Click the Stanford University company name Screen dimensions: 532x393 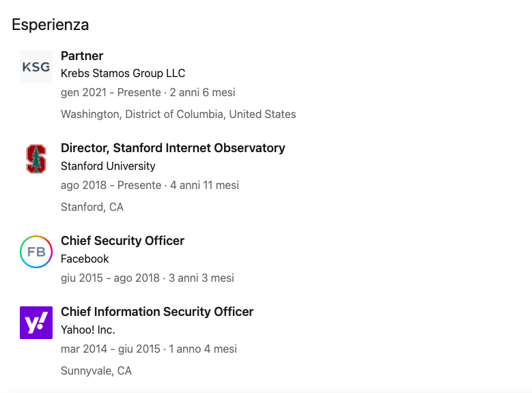click(x=108, y=166)
